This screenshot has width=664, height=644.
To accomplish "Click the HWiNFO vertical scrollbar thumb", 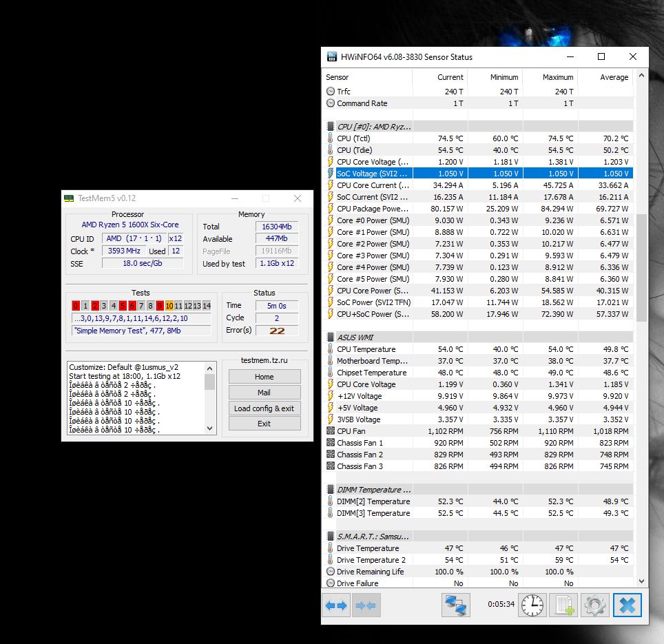I will [641, 268].
